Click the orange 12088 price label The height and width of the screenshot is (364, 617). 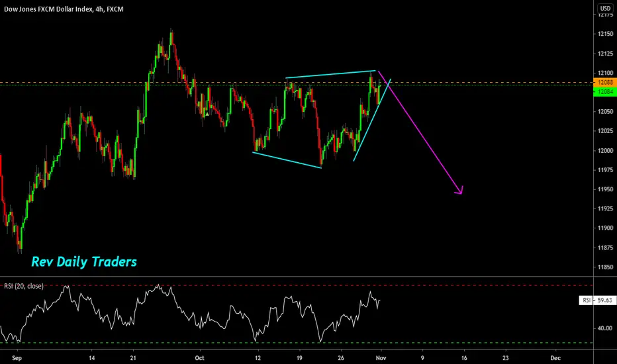pos(605,82)
